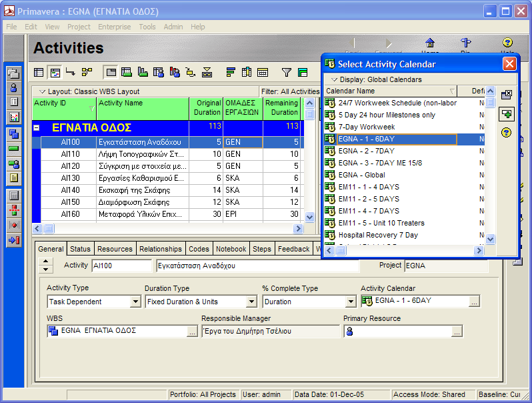This screenshot has height=403, width=532.
Task: Open the Bars settings icon
Action: point(231,72)
